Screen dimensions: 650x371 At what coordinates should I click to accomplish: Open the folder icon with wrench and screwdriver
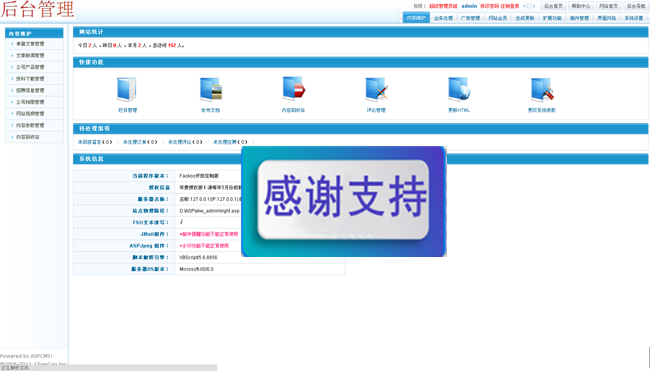tap(542, 89)
